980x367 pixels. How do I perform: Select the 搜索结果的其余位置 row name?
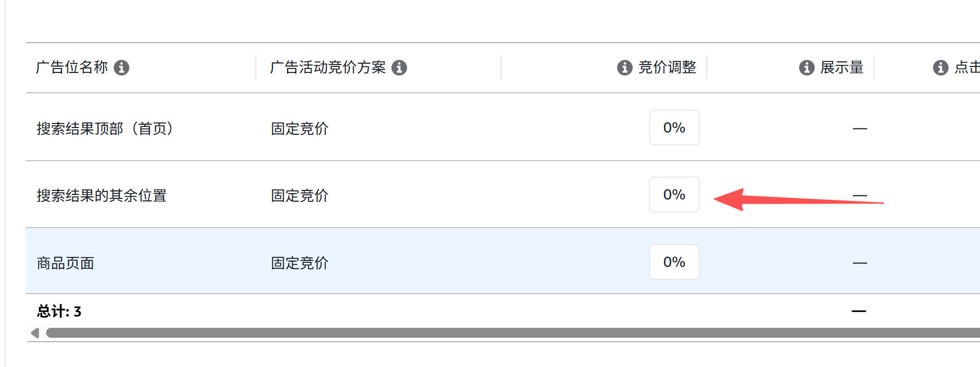102,195
